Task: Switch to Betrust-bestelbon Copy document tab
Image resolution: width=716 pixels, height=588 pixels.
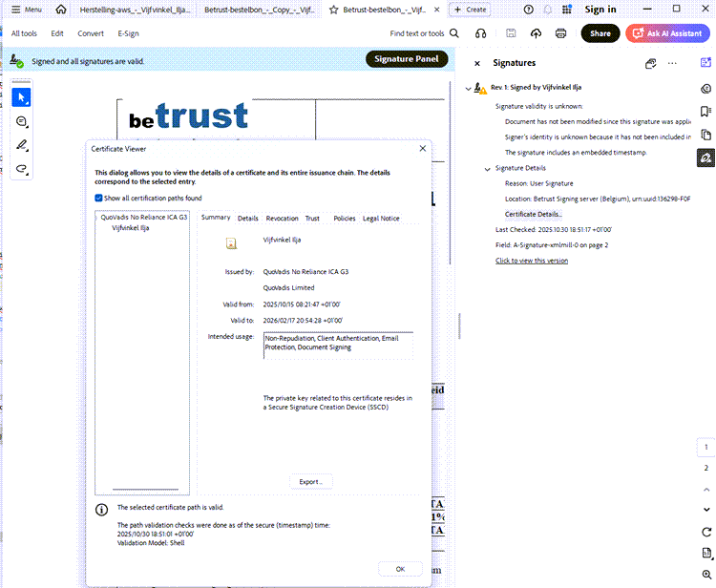Action: [x=260, y=10]
